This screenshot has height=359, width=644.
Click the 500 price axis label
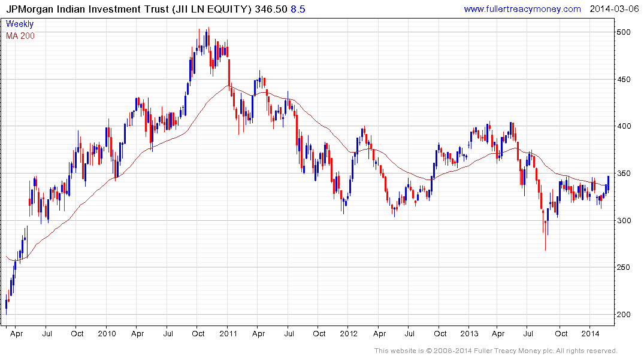coord(624,32)
